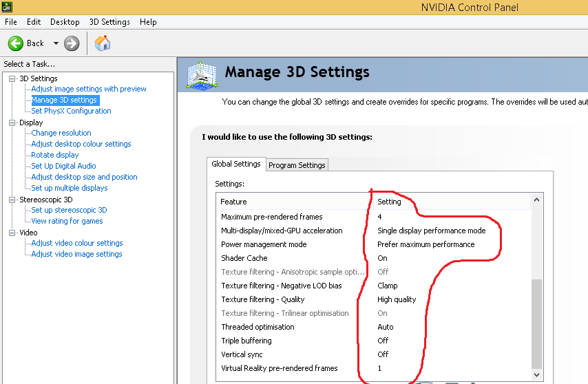Viewport: 588px width, 384px height.
Task: Open Set Up Digital Audio
Action: (63, 166)
